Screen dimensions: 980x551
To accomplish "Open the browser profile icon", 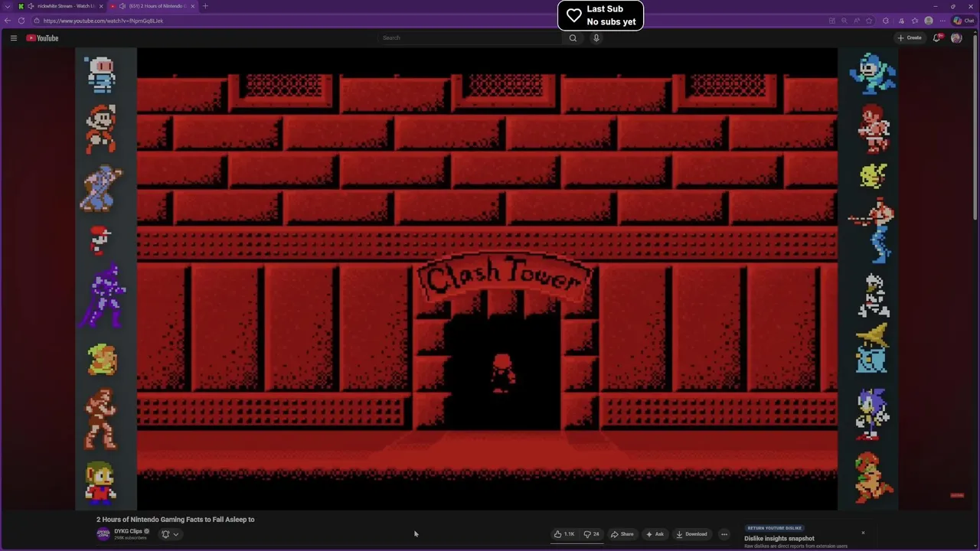I will [929, 21].
